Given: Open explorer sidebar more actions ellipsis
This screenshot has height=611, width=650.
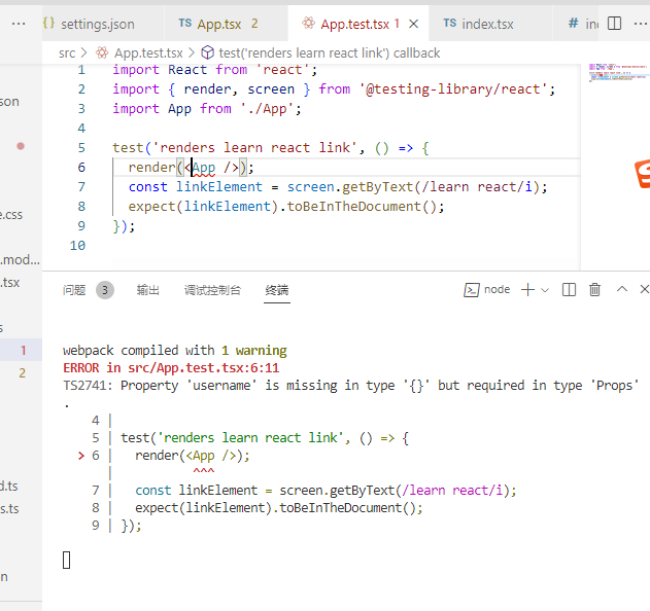Looking at the screenshot, I should click(x=18, y=23).
